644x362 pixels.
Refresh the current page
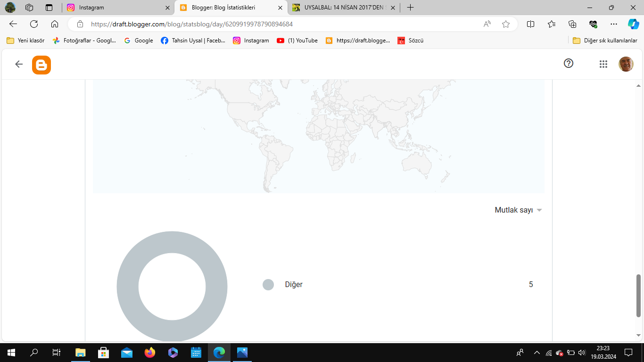pos(34,24)
